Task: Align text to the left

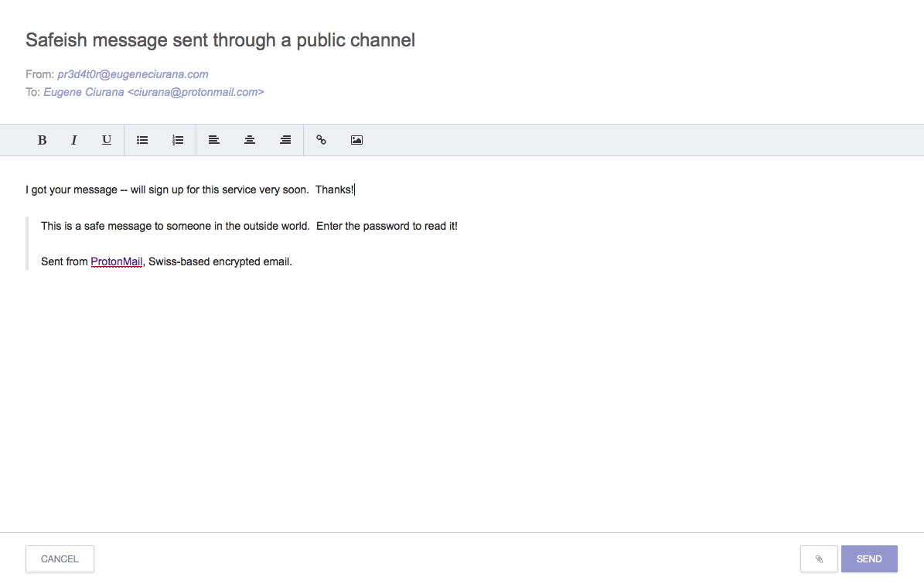Action: coord(214,140)
